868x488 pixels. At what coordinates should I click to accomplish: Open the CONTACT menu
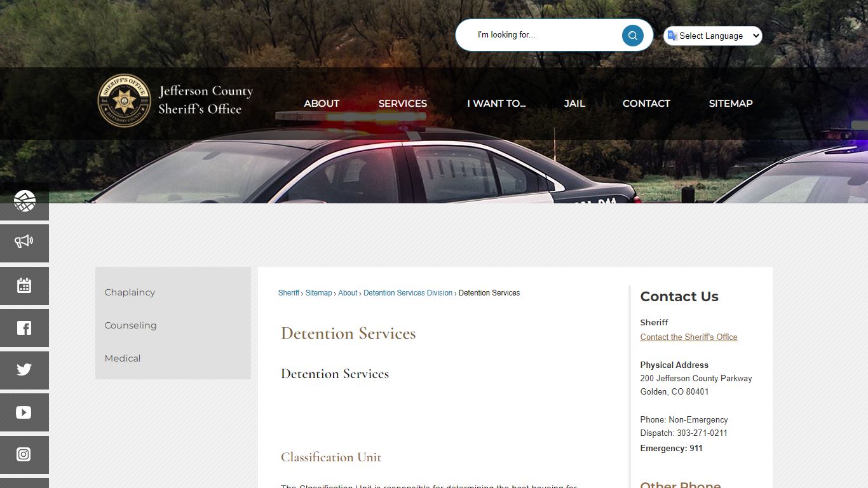coord(646,104)
